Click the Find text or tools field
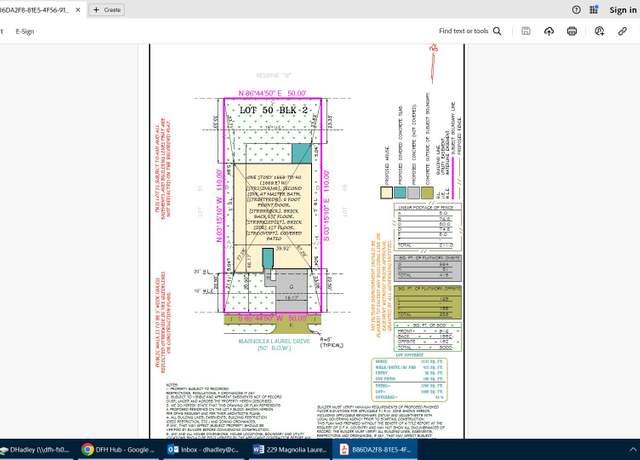640x460 pixels. tap(463, 31)
